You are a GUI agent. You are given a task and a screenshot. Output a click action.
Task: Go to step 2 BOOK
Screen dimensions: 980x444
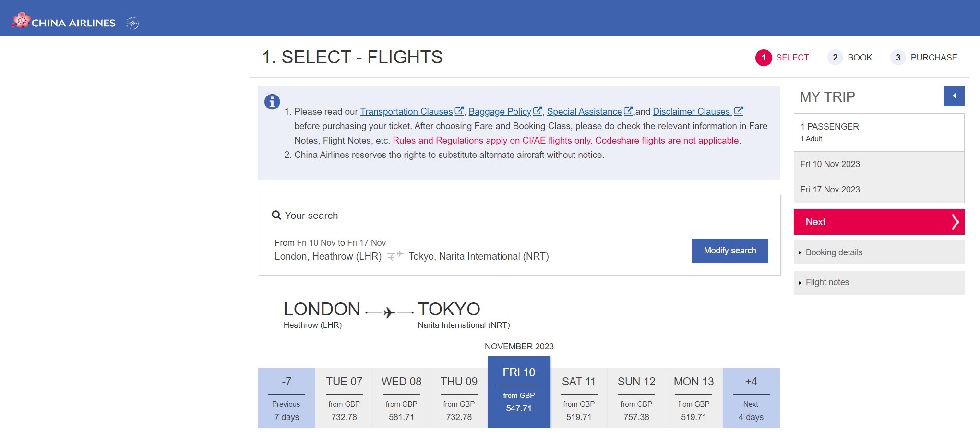tap(850, 58)
